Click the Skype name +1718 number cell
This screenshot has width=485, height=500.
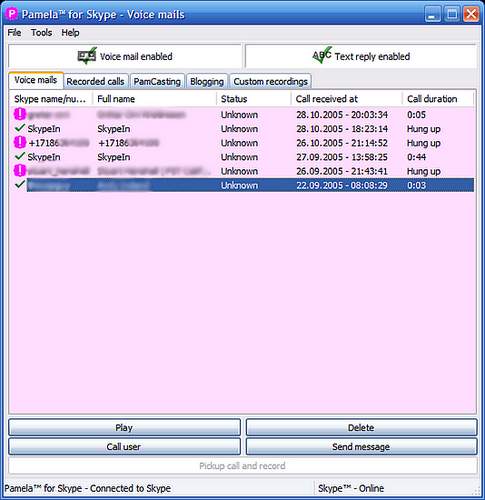coord(59,143)
